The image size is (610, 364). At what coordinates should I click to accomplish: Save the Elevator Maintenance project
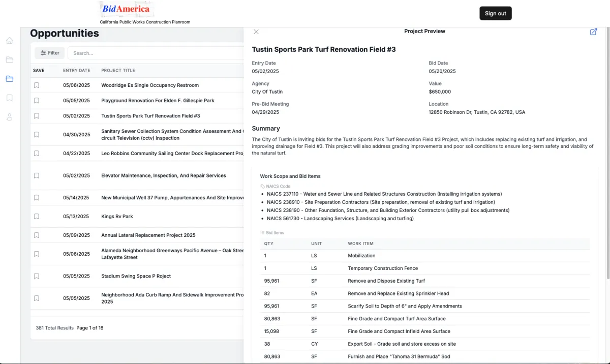click(37, 175)
